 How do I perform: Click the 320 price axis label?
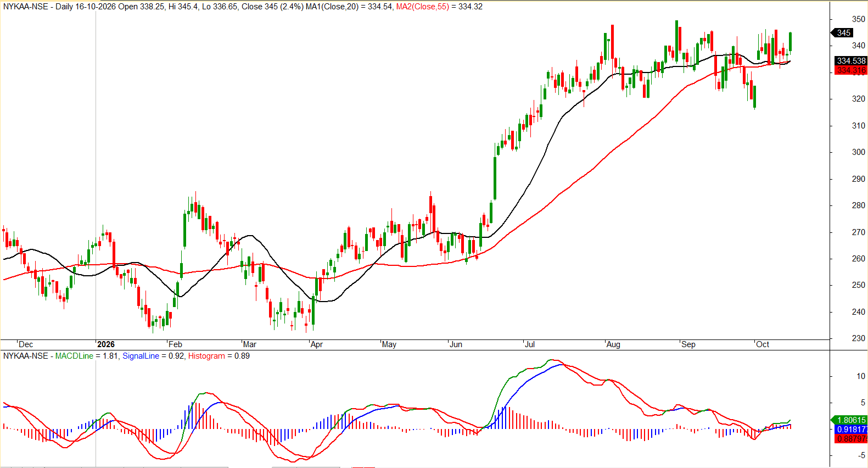click(858, 99)
